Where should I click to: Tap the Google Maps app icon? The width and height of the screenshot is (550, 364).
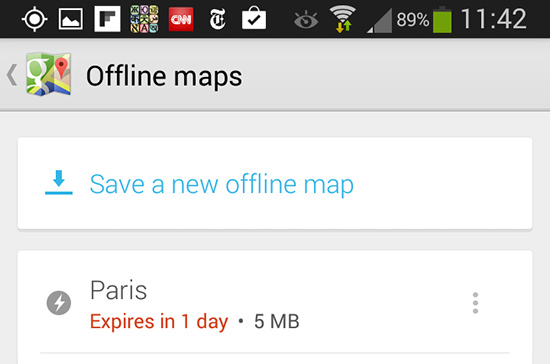[x=48, y=74]
